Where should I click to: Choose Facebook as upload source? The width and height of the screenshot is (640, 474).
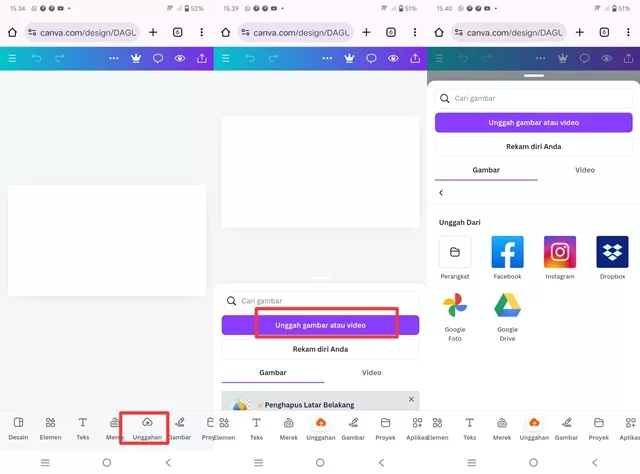(507, 258)
